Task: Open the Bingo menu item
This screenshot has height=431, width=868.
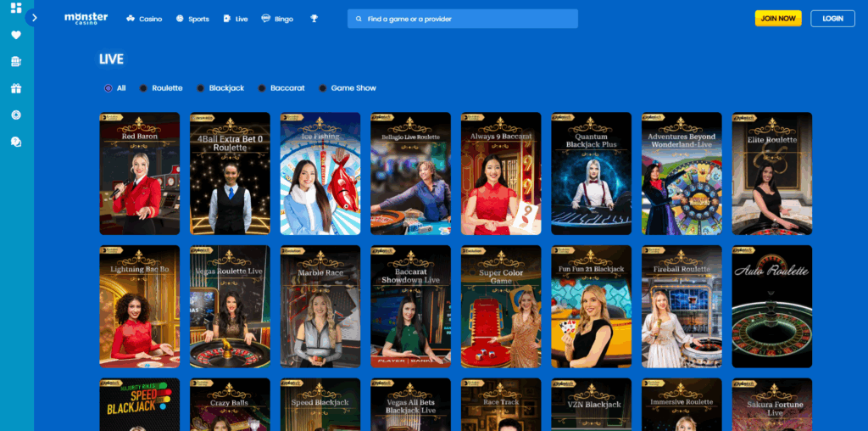Action: click(x=277, y=19)
